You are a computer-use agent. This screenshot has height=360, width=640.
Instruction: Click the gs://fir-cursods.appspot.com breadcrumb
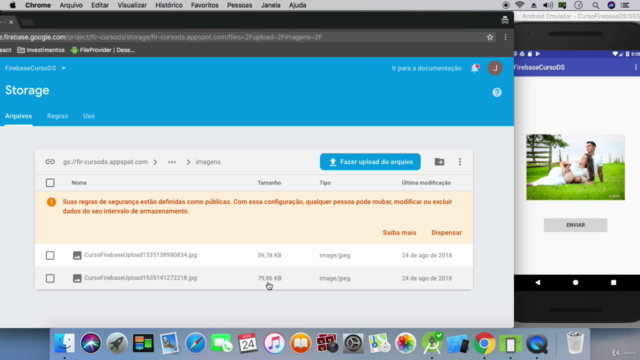click(105, 162)
